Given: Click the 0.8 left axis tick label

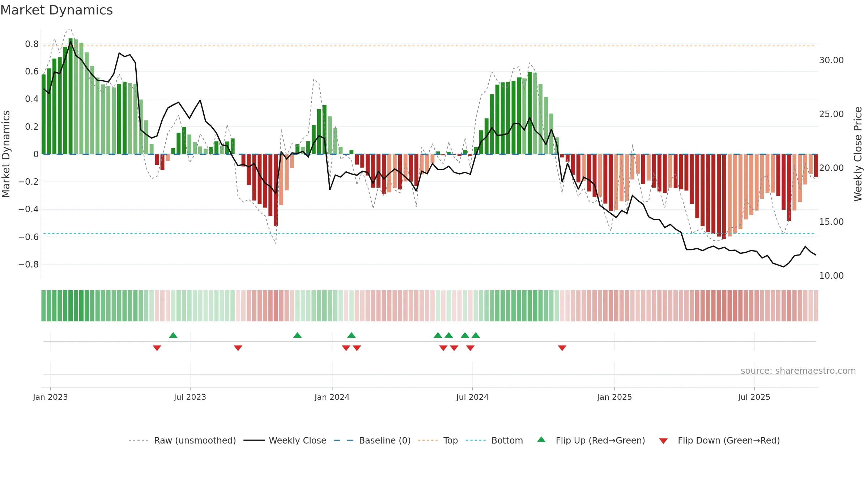Looking at the screenshot, I should click(x=32, y=44).
